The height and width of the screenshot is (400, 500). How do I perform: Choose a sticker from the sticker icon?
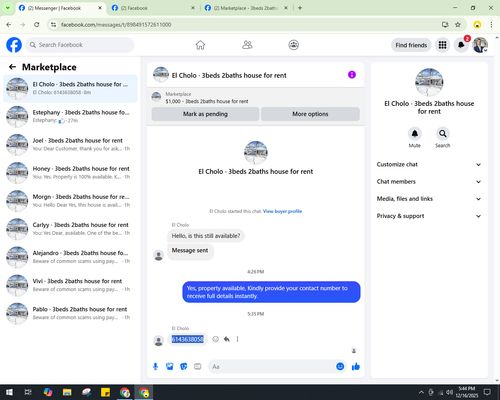[184, 367]
